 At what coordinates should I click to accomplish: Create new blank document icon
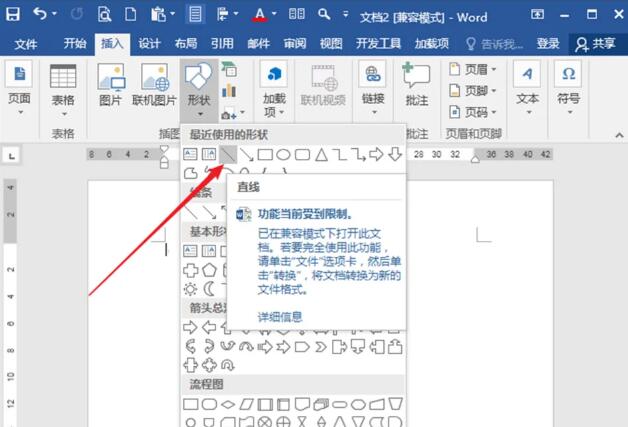(131, 14)
